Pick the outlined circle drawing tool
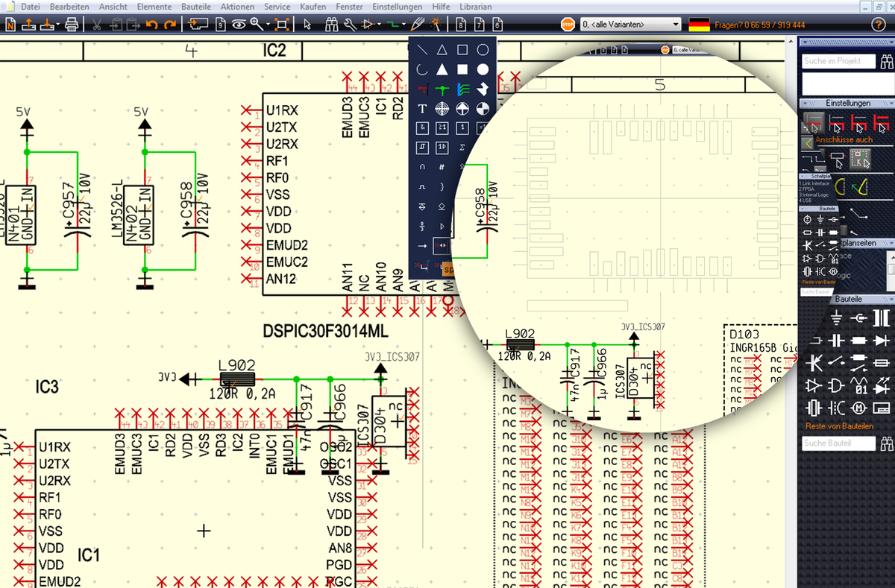Image resolution: width=895 pixels, height=588 pixels. point(483,50)
